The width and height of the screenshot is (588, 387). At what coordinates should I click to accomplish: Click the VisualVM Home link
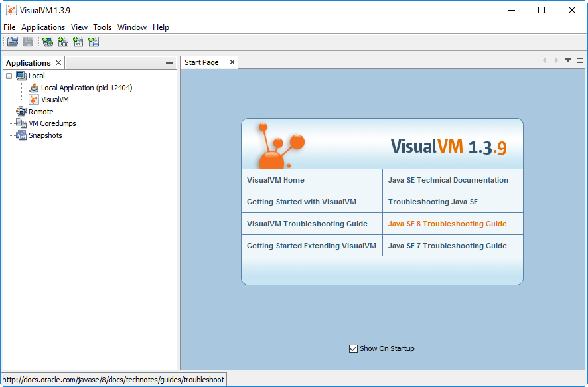pos(275,180)
